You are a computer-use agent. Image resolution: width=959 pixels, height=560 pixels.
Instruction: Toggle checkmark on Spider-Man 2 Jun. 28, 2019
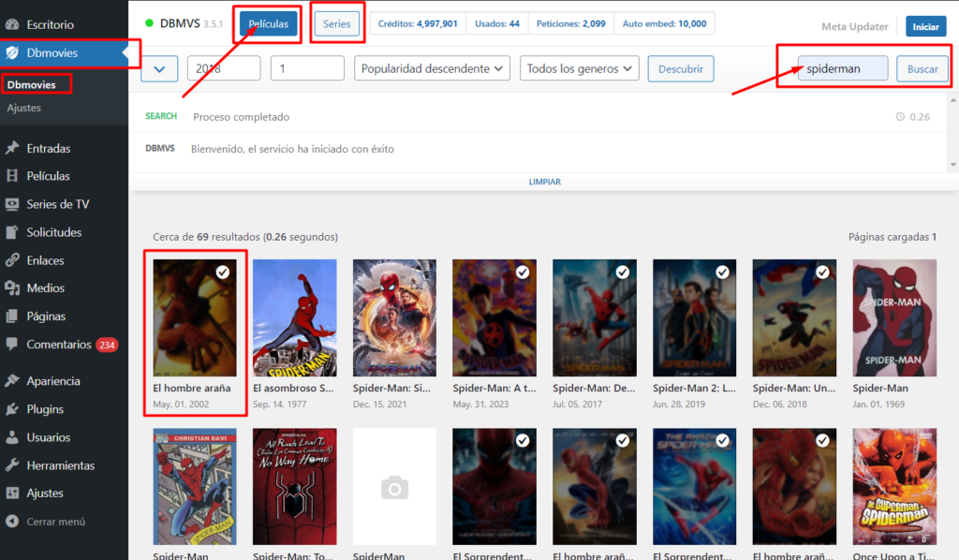pyautogui.click(x=722, y=273)
